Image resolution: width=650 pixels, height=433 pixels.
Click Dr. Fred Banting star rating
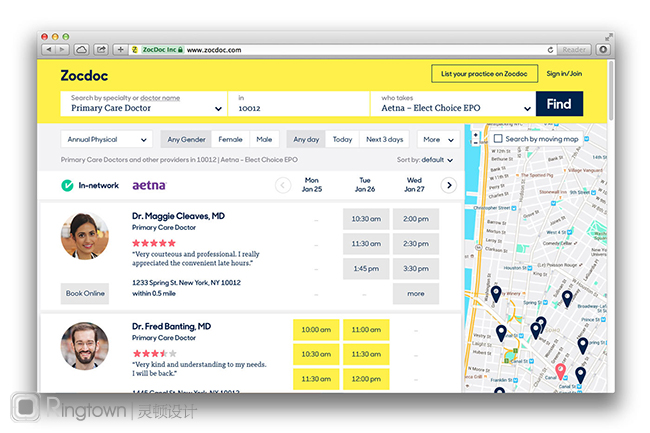(x=154, y=353)
